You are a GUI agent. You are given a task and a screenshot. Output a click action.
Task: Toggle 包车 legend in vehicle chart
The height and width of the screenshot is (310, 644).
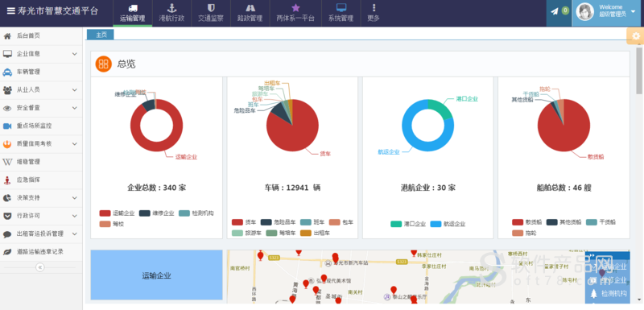pyautogui.click(x=341, y=222)
